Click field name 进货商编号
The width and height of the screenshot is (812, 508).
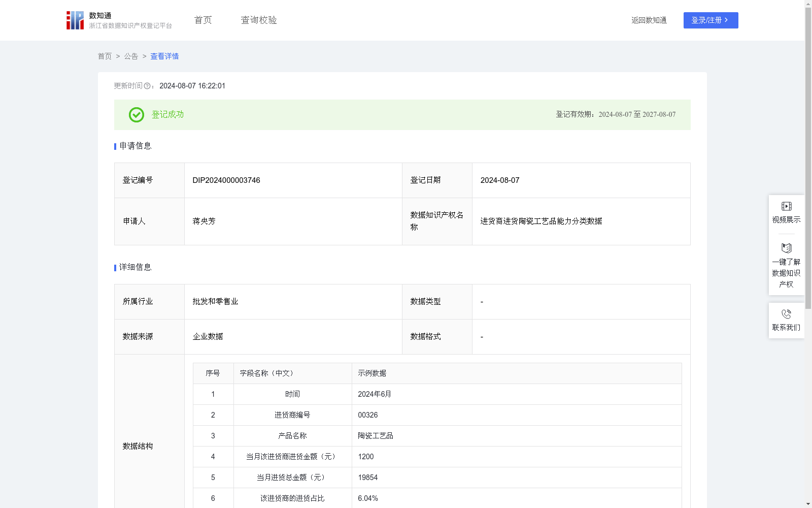292,415
